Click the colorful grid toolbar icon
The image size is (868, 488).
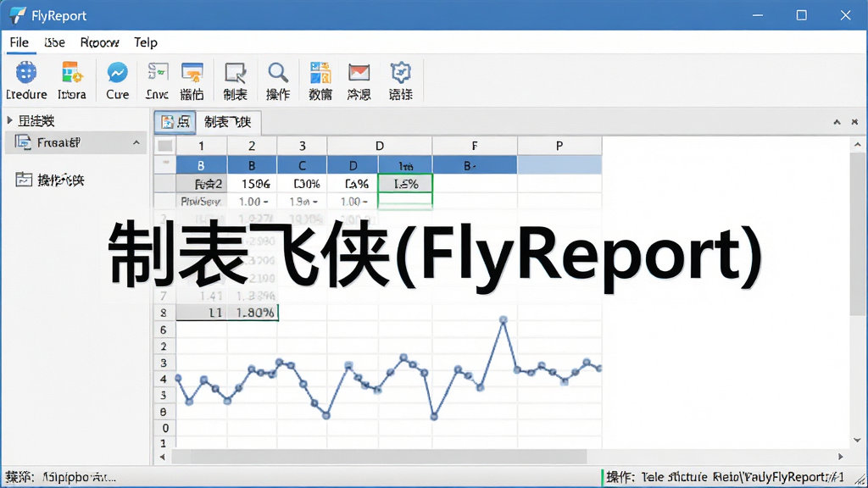[320, 73]
